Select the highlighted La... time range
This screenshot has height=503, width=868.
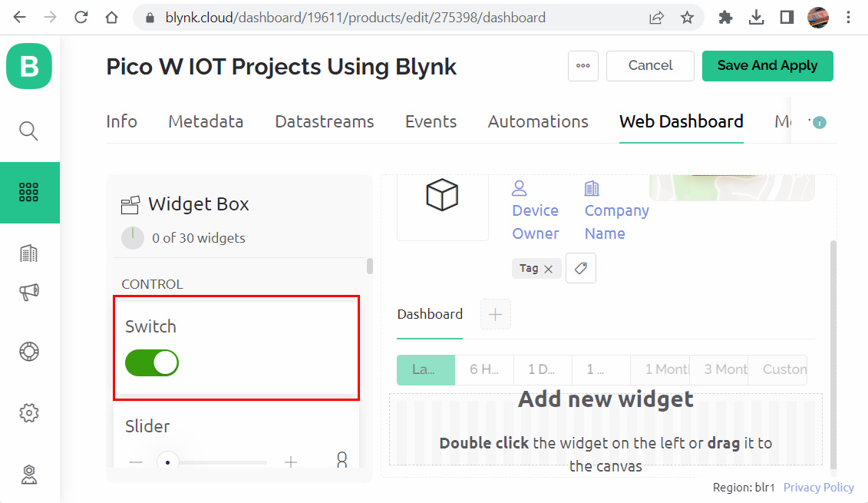point(426,370)
